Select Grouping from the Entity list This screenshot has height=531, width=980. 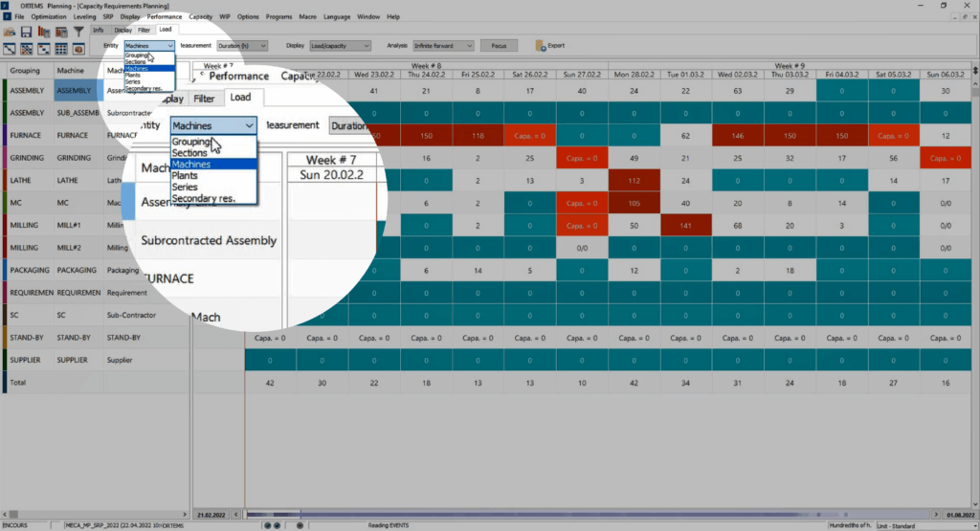point(137,55)
